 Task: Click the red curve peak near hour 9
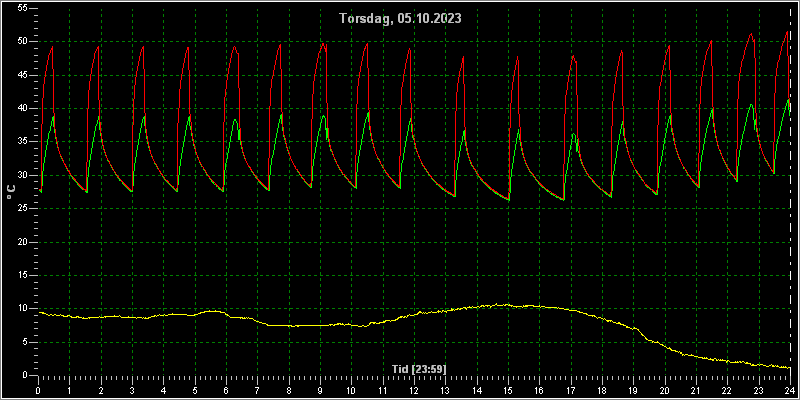(x=322, y=44)
